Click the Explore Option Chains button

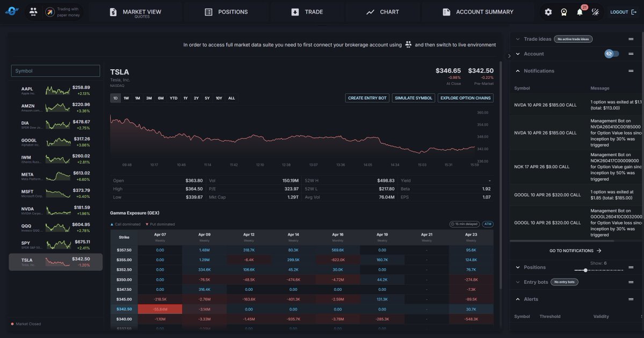465,97
